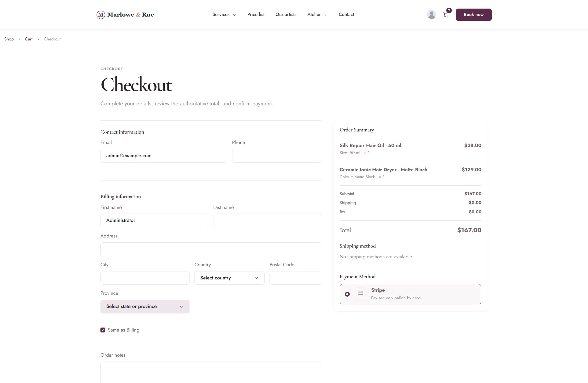The width and height of the screenshot is (588, 383).
Task: Click 'No shipping methods are available' text
Action: 376,257
